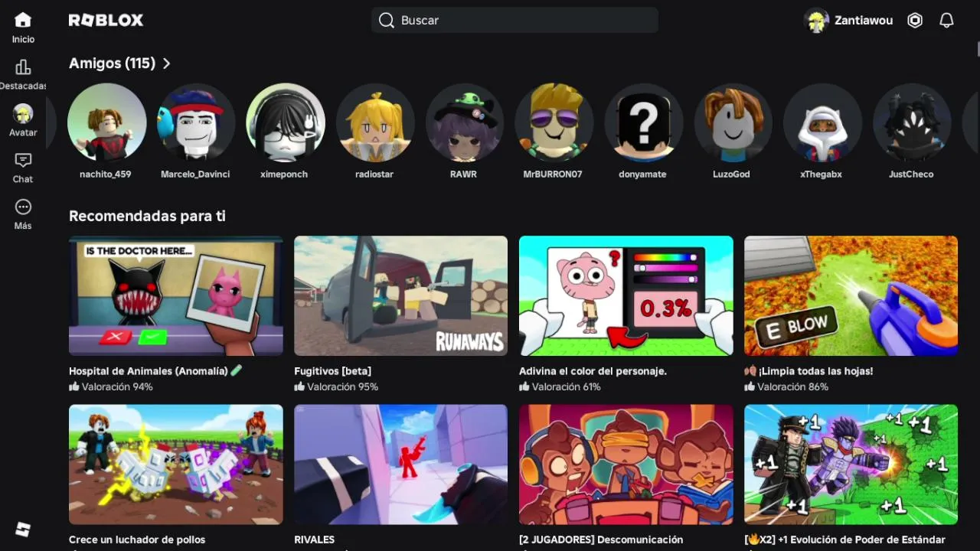The height and width of the screenshot is (551, 980).
Task: Open Crece un luchador de pollos thumbnail
Action: (x=176, y=465)
